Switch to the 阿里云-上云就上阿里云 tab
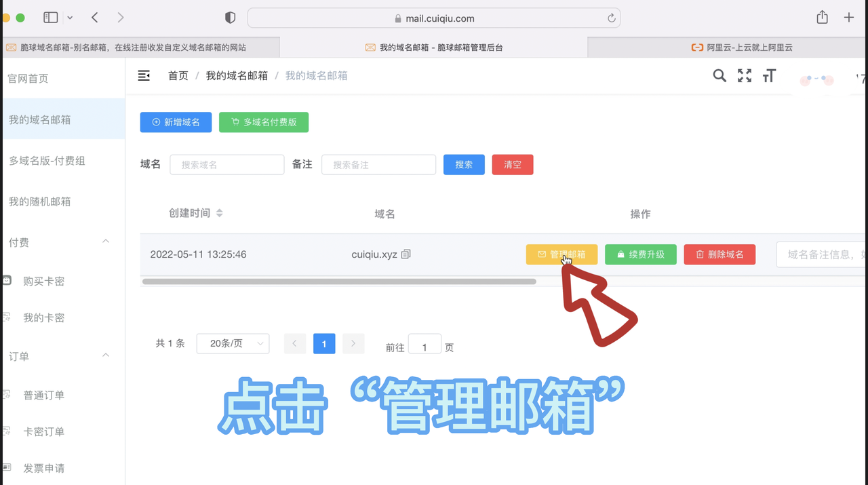 pyautogui.click(x=728, y=47)
